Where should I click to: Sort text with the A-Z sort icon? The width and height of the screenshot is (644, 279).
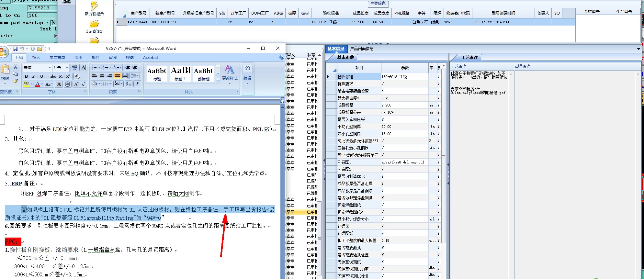(x=128, y=84)
